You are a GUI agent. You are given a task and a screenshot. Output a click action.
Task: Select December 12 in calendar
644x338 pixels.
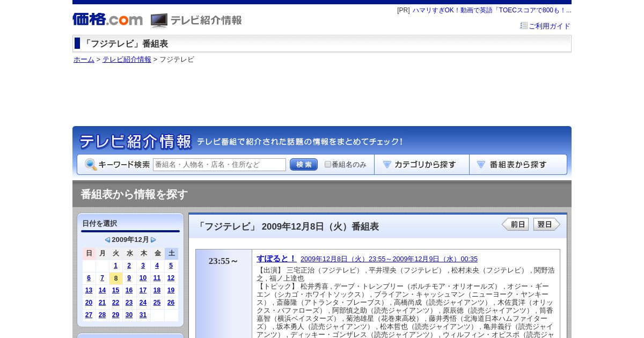[x=171, y=278]
